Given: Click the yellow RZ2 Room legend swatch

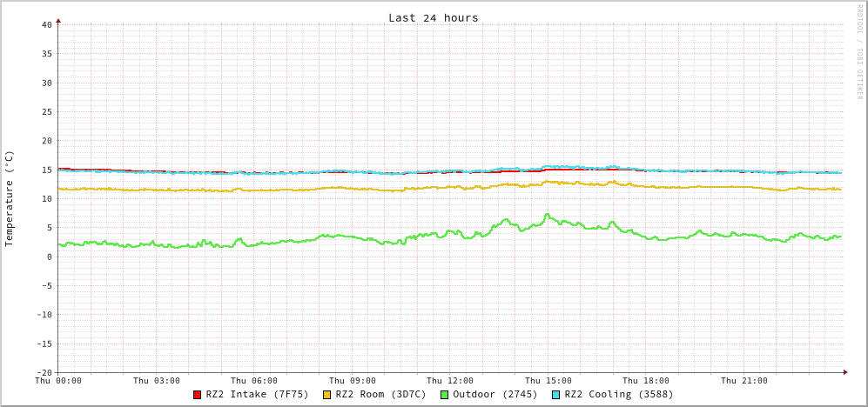Looking at the screenshot, I should pyautogui.click(x=327, y=395).
